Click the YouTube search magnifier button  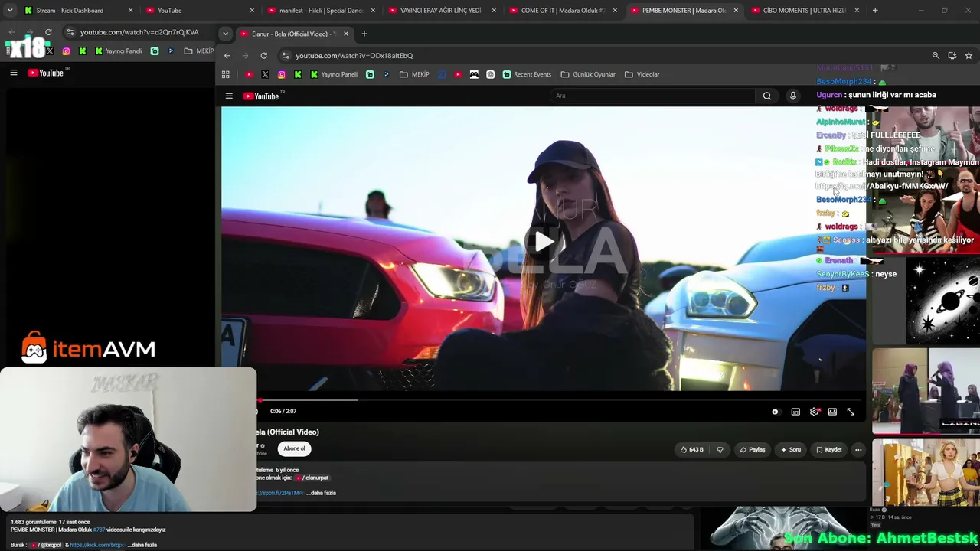pos(766,96)
